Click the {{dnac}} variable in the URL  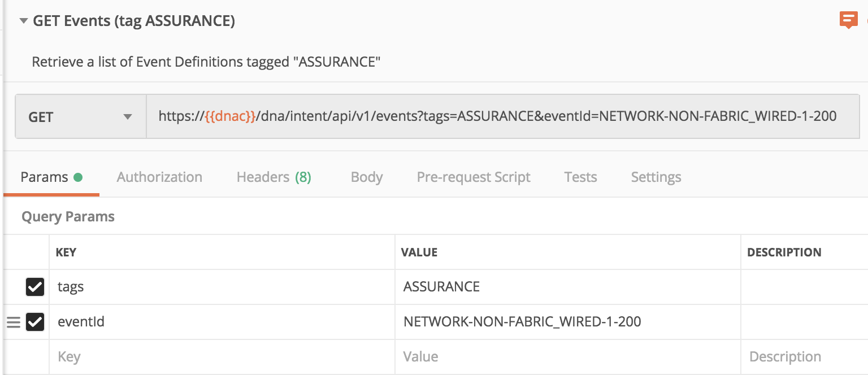(231, 116)
